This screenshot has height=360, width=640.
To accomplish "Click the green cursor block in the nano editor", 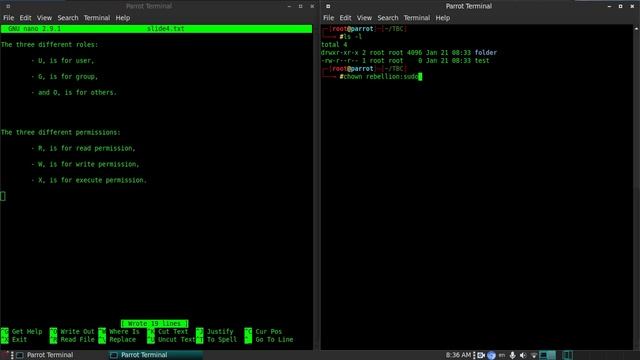I will tap(3, 196).
